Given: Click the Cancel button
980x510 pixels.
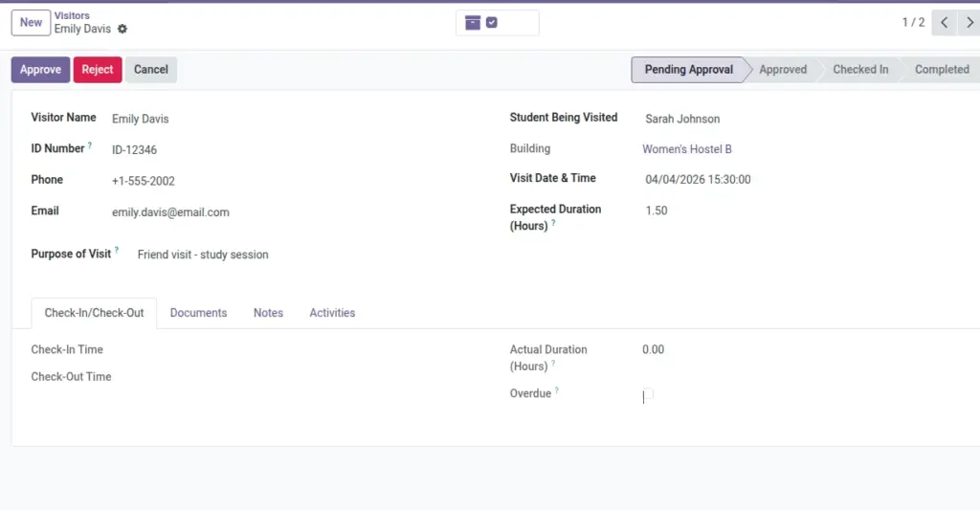Looking at the screenshot, I should point(150,70).
